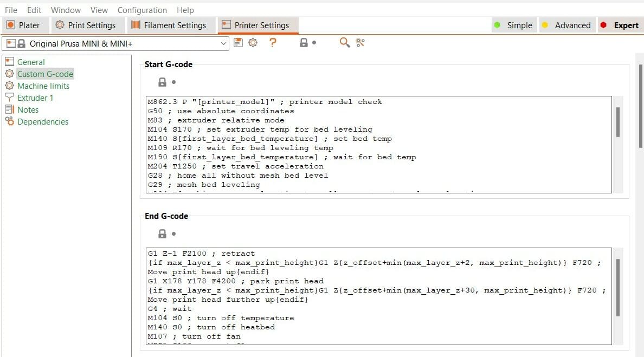Switch to Simple mode

513,25
